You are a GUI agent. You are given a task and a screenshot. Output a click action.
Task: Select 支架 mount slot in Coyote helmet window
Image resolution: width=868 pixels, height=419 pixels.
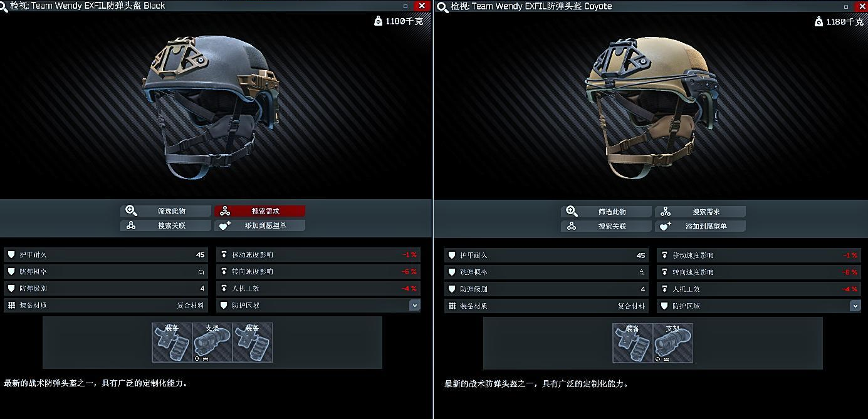[672, 343]
